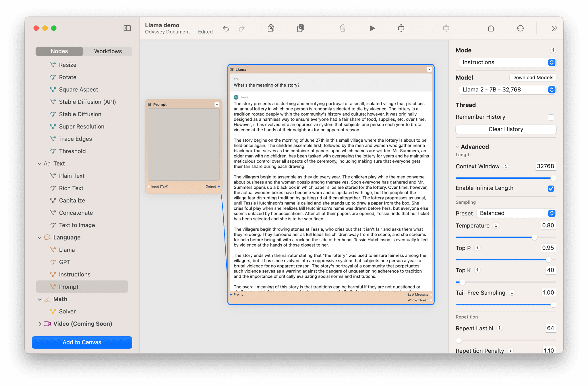Switch to the Workflows tab

[x=108, y=51]
